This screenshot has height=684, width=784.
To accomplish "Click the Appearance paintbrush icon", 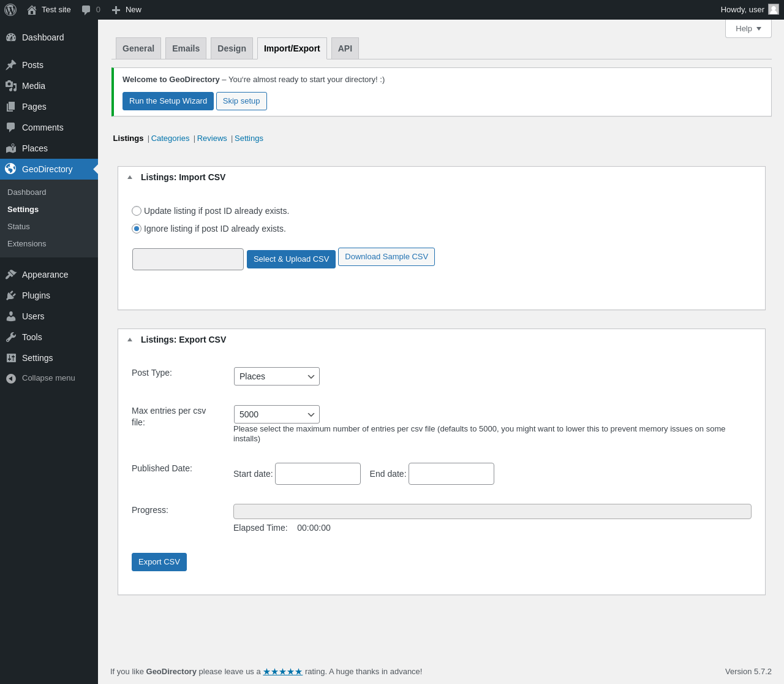I will (11, 275).
